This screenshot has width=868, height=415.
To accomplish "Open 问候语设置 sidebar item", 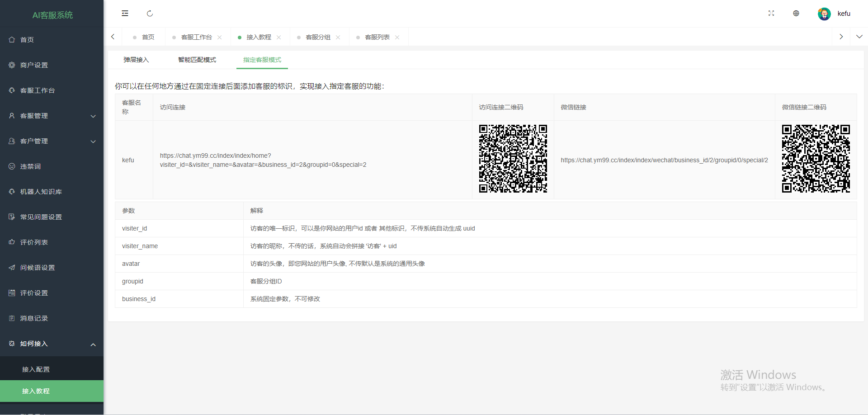I will 52,268.
